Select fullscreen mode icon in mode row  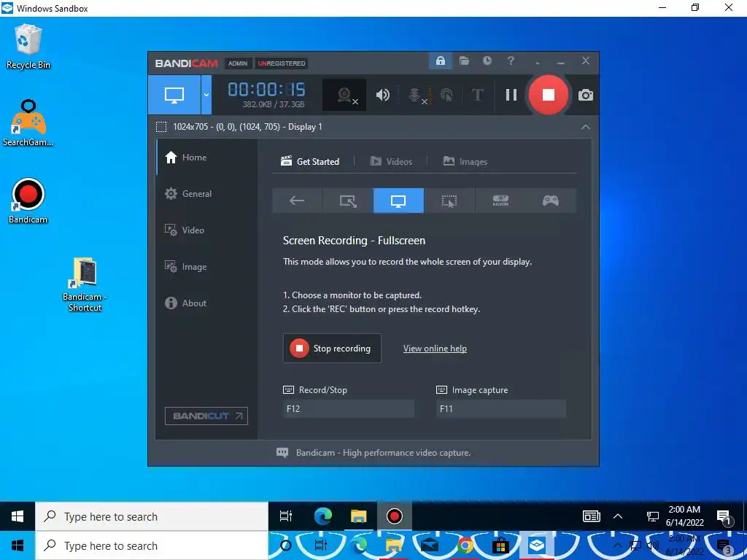[x=398, y=201]
